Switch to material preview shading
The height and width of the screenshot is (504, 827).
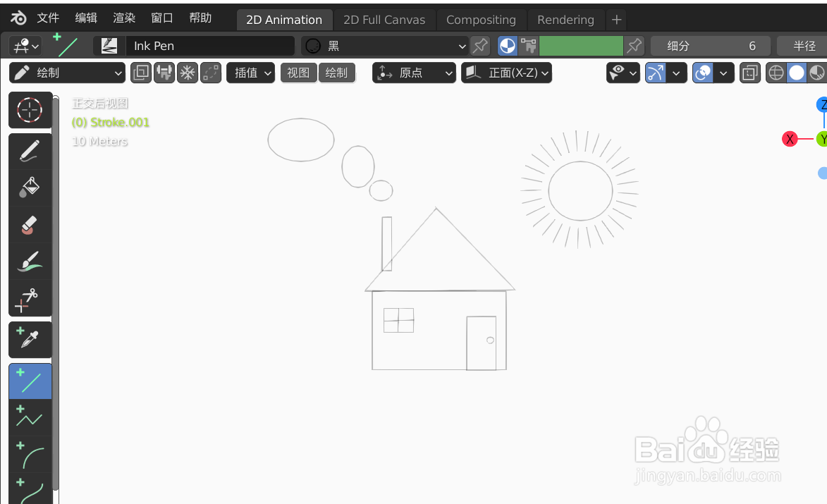click(817, 73)
